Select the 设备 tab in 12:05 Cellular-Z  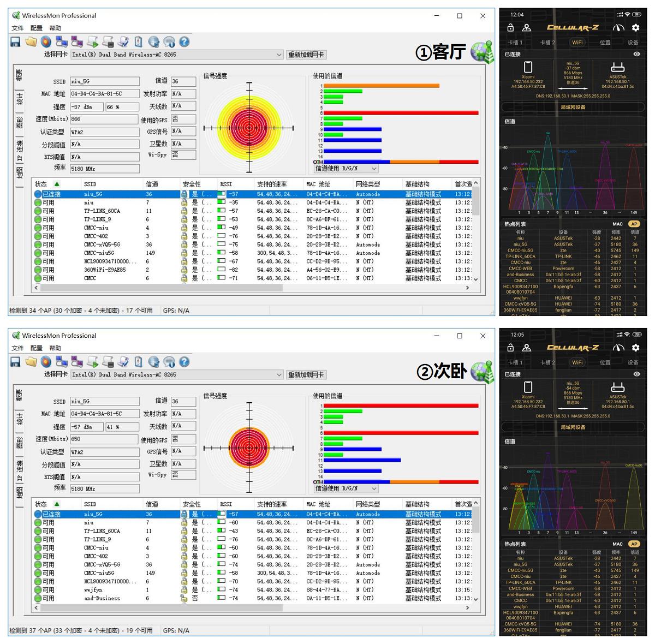(633, 362)
